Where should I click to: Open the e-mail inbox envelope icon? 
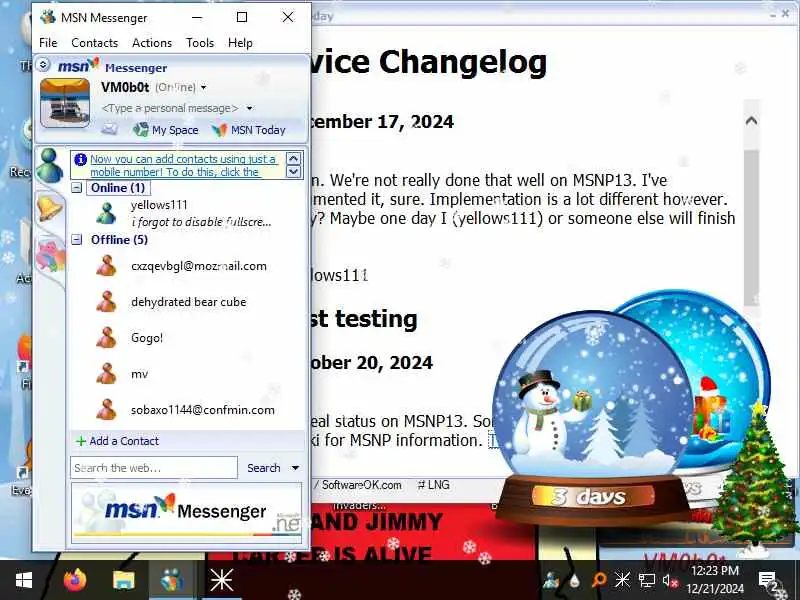(x=109, y=129)
